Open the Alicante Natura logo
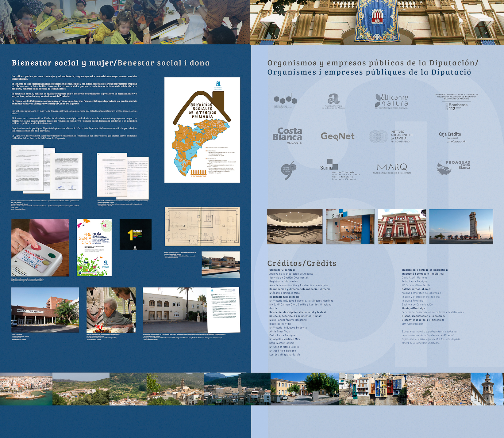Image resolution: width=504 pixels, height=438 pixels. pos(391,101)
